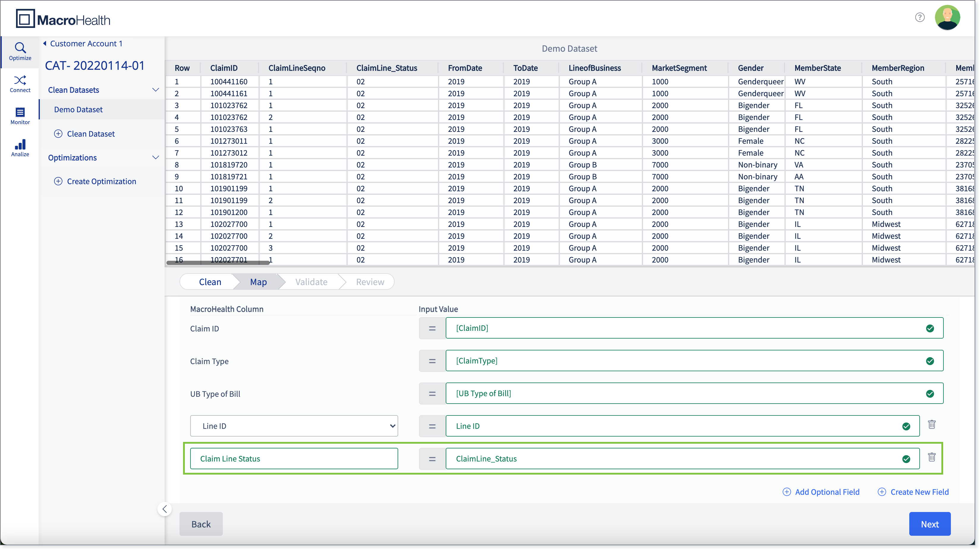Click Add Optional Field

pos(827,492)
